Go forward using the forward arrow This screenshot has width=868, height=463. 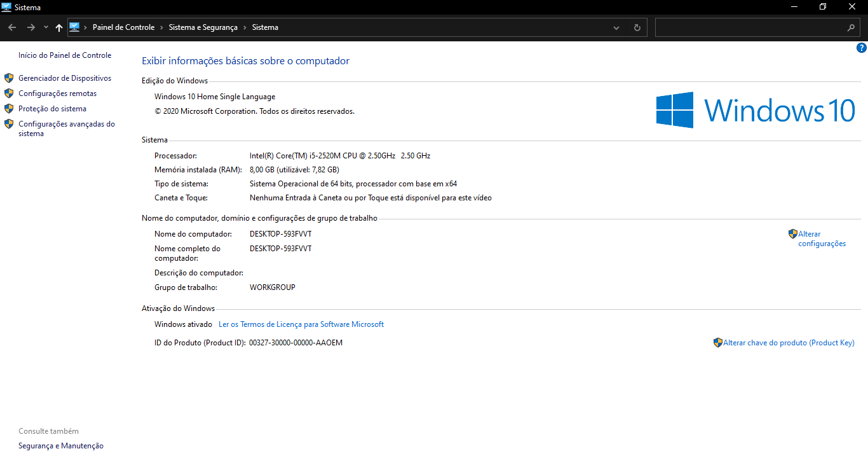click(31, 27)
